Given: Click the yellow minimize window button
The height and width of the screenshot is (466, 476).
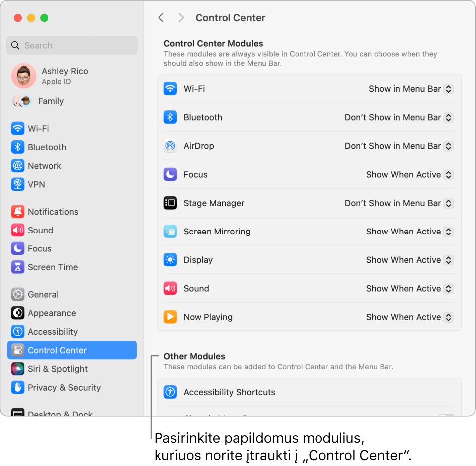Looking at the screenshot, I should (x=31, y=18).
